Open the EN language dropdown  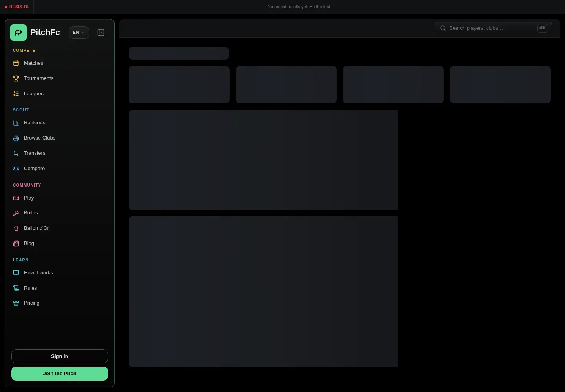point(79,33)
